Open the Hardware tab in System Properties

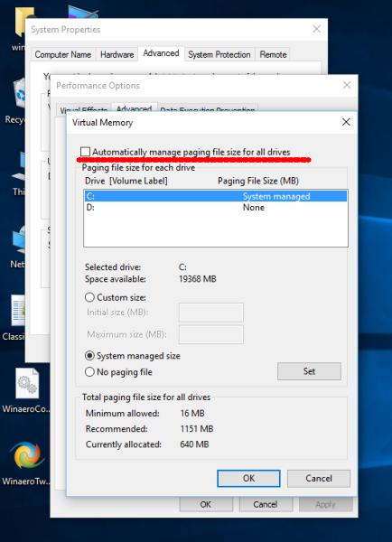pyautogui.click(x=117, y=54)
